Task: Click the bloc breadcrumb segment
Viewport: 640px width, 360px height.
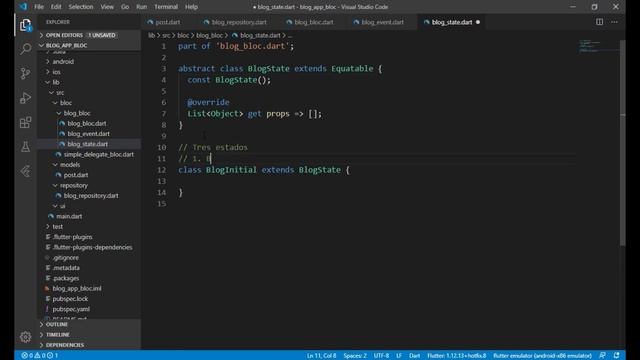Action: [x=183, y=36]
